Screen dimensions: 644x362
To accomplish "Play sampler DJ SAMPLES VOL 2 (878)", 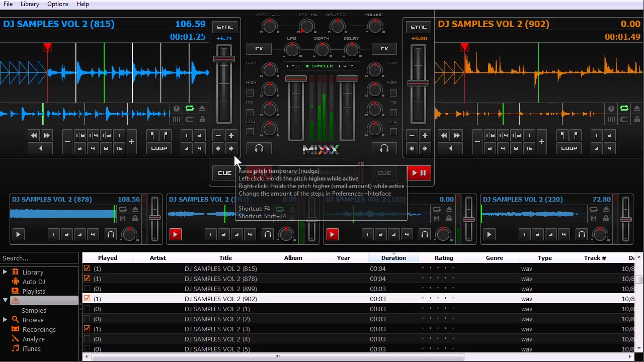I will 18,234.
